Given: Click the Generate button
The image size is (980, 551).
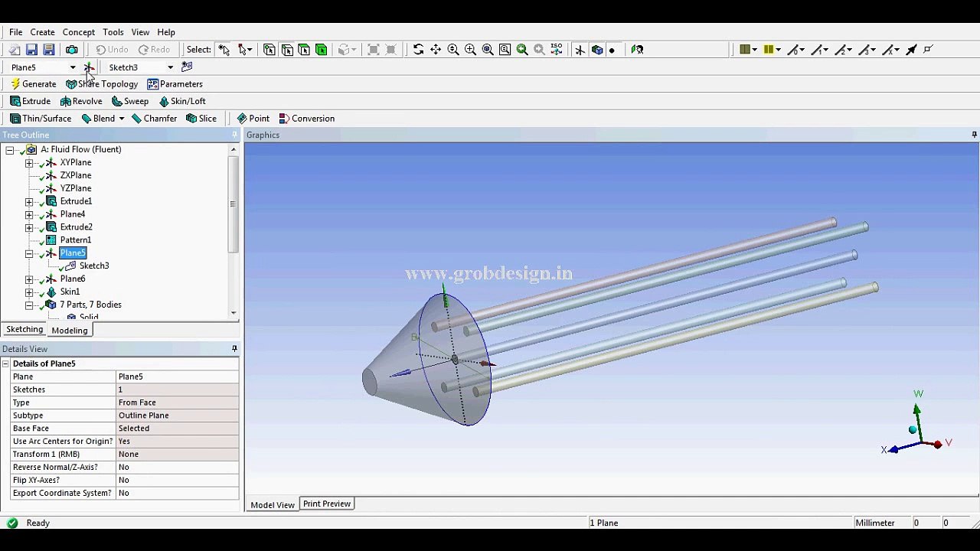Looking at the screenshot, I should (33, 84).
